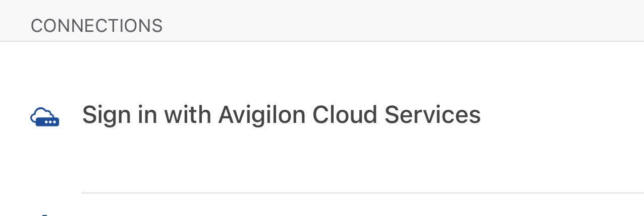The image size is (644, 216).
Task: Tap the blue icon in the next row
Action: point(45,214)
